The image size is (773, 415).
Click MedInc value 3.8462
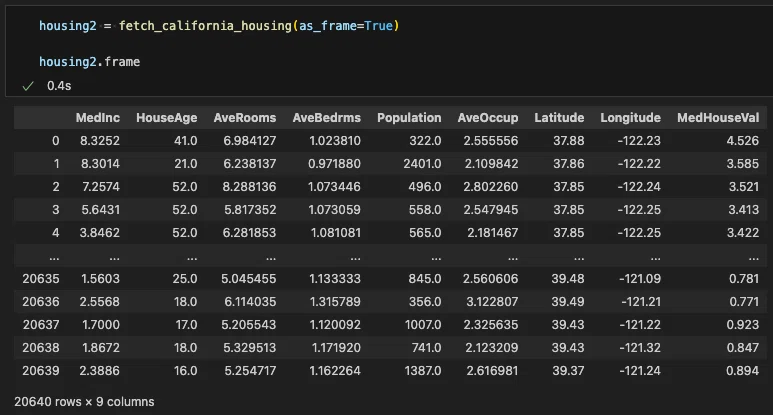pyautogui.click(x=100, y=233)
